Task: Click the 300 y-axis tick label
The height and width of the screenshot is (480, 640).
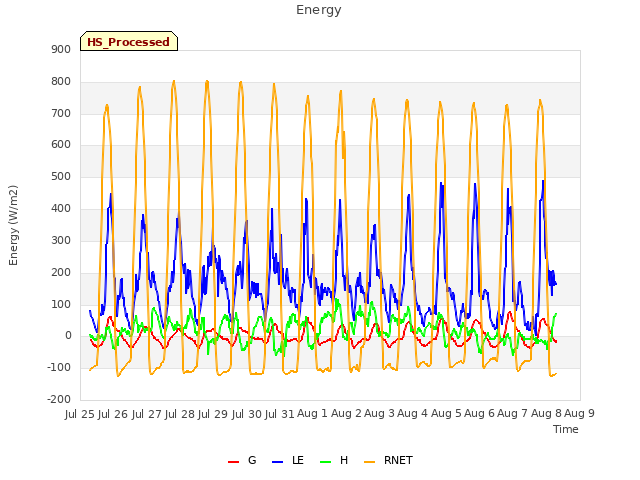Action: pyautogui.click(x=61, y=240)
